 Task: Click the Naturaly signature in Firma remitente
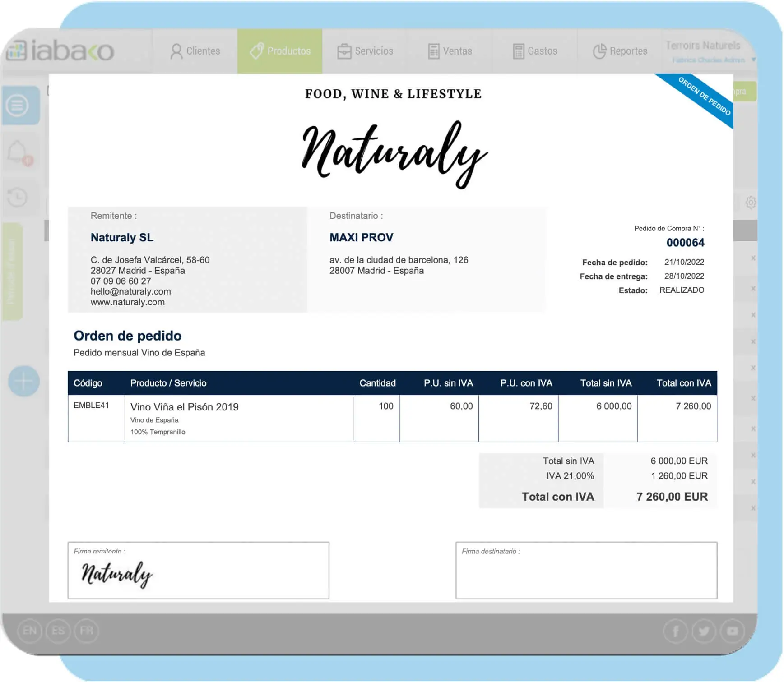[x=117, y=574]
